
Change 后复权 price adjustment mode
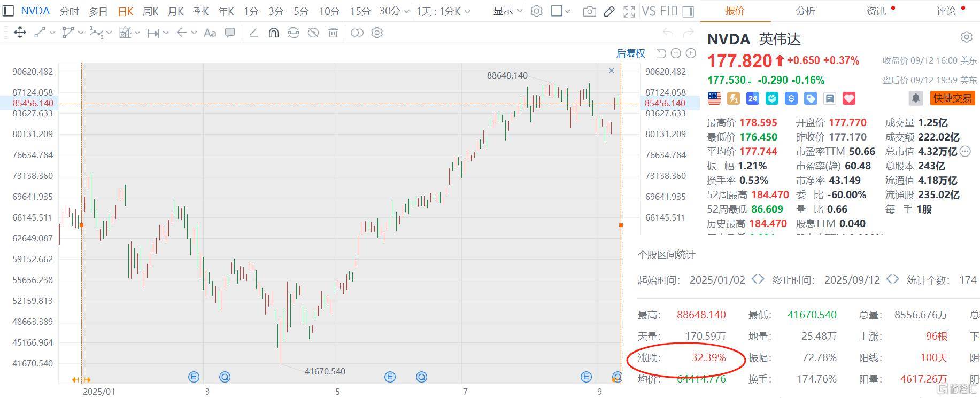coord(631,53)
